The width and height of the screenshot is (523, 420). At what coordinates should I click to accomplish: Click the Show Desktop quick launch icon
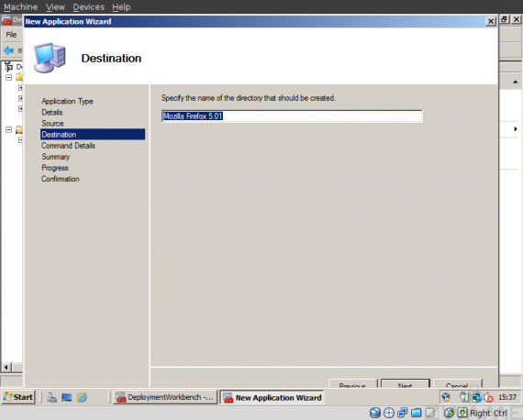click(x=67, y=397)
